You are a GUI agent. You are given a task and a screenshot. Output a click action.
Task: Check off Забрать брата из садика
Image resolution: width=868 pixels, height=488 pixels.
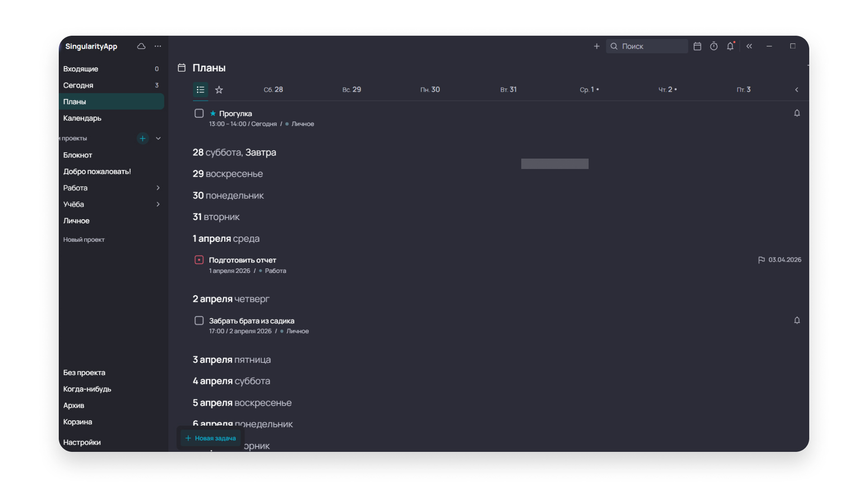coord(199,320)
